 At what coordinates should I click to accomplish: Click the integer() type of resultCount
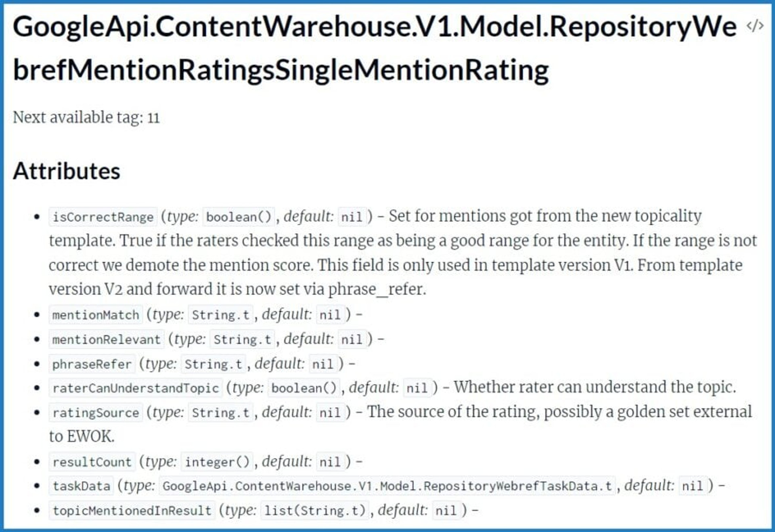tap(217, 462)
